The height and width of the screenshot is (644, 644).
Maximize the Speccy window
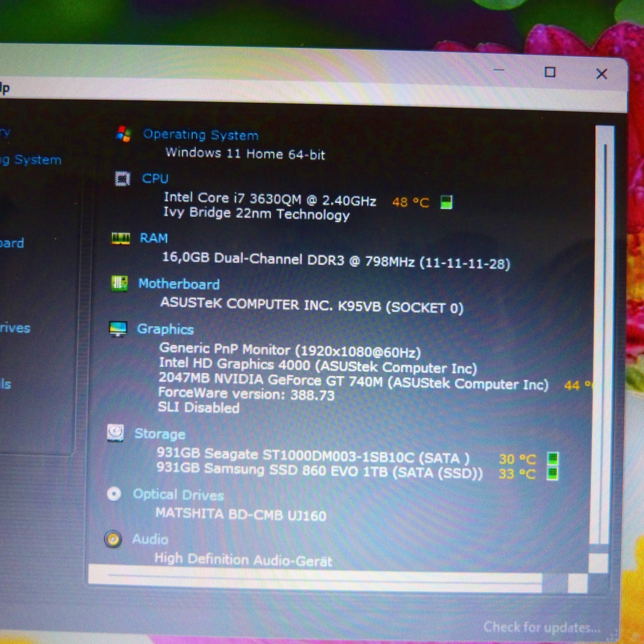[550, 72]
